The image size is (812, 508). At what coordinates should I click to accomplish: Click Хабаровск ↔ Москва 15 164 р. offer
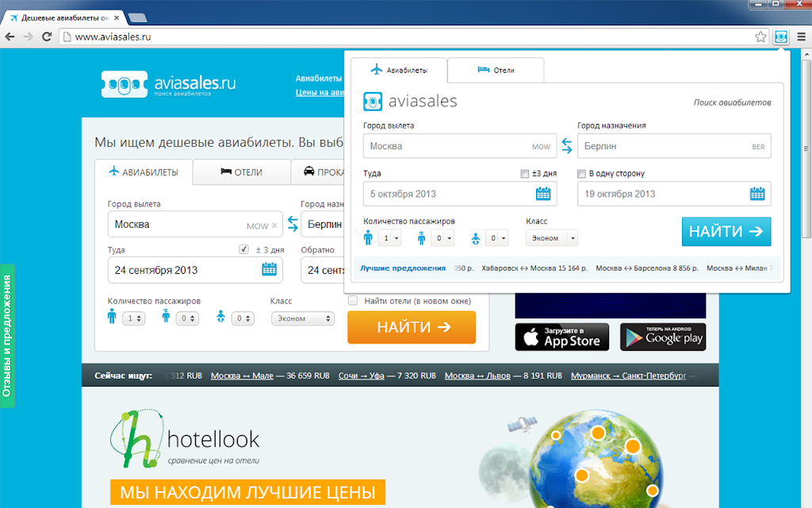[x=534, y=268]
